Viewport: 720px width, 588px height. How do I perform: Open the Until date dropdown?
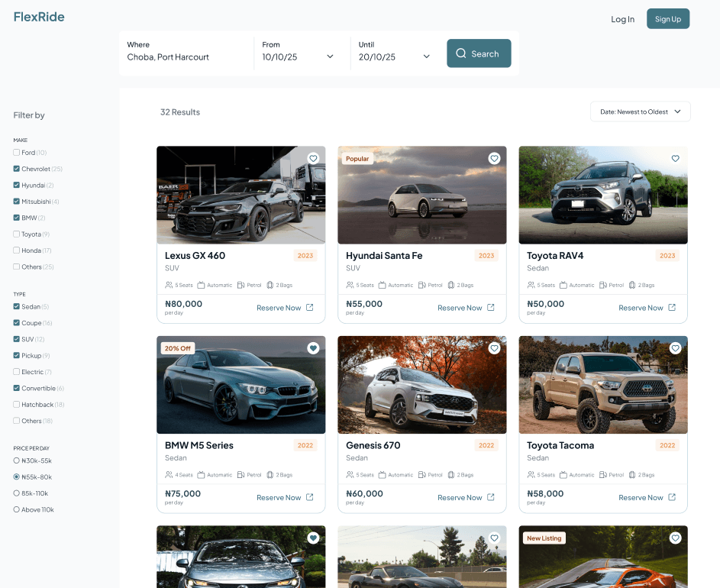(425, 56)
